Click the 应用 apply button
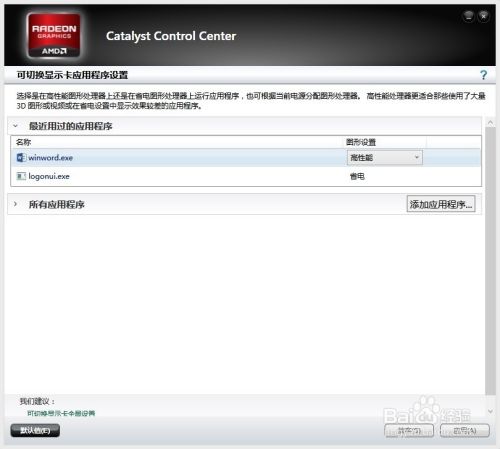This screenshot has height=449, width=500. tap(465, 430)
